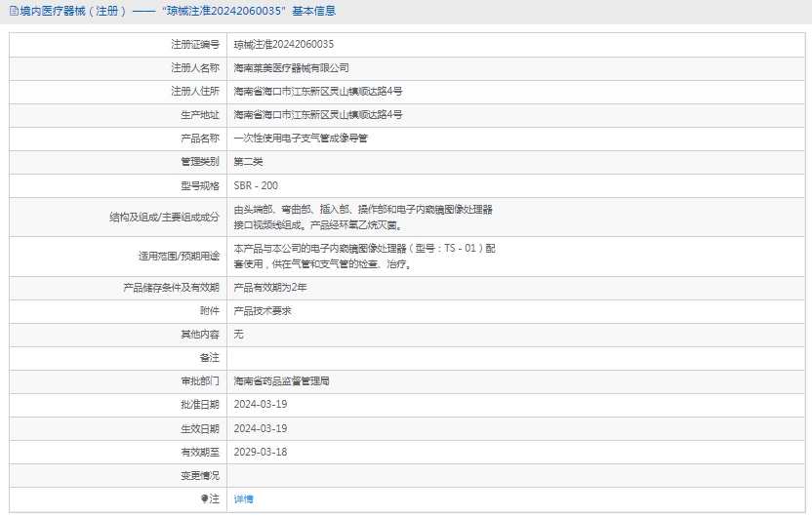Select registration number value 琼械注准20242060035
Viewport: 812px width, 518px height.
[x=283, y=45]
